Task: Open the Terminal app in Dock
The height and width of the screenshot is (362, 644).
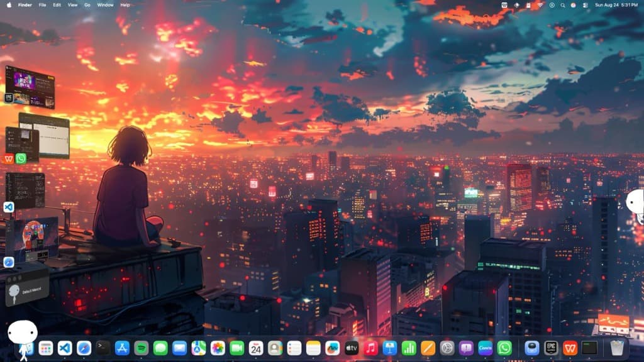Action: pyautogui.click(x=103, y=348)
